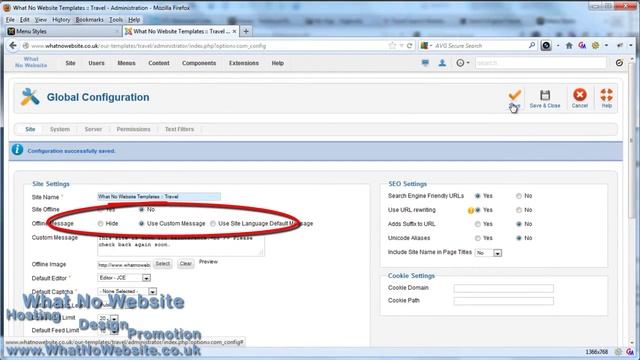The height and width of the screenshot is (360, 640).
Task: Click the Save & Close icon
Action: (x=545, y=95)
